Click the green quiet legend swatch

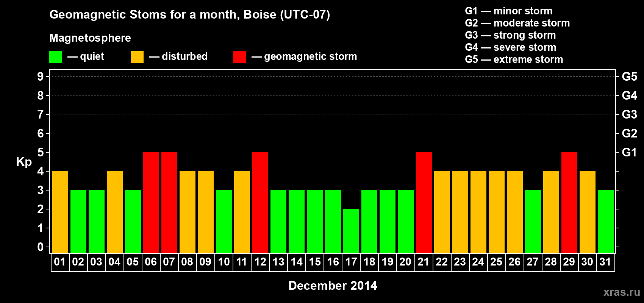pyautogui.click(x=55, y=57)
